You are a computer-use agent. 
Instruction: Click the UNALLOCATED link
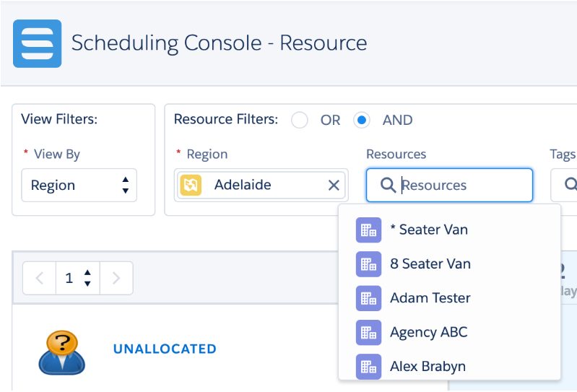point(165,349)
